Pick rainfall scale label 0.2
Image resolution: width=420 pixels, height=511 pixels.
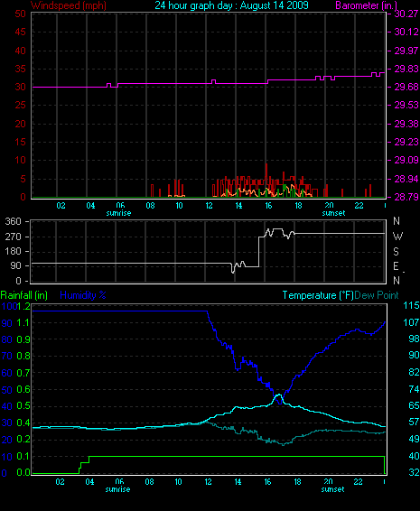coord(23,440)
